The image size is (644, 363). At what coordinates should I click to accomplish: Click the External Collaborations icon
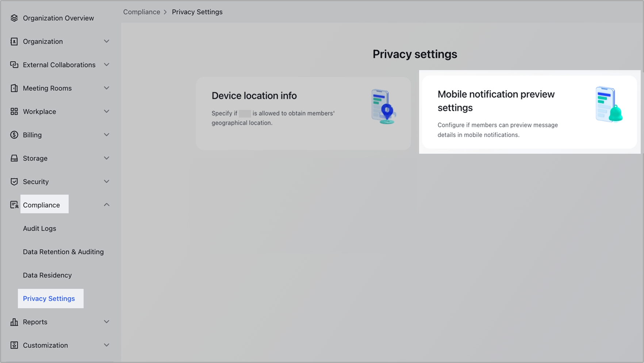(14, 65)
